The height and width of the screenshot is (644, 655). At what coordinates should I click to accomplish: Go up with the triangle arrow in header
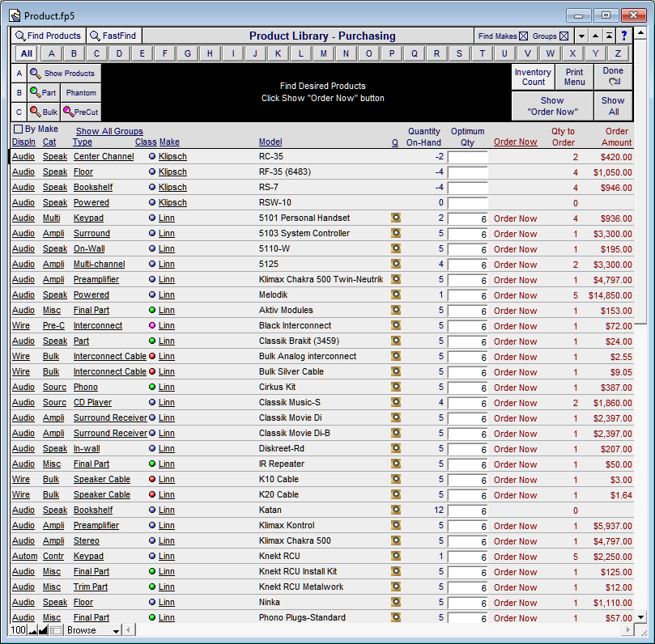595,36
